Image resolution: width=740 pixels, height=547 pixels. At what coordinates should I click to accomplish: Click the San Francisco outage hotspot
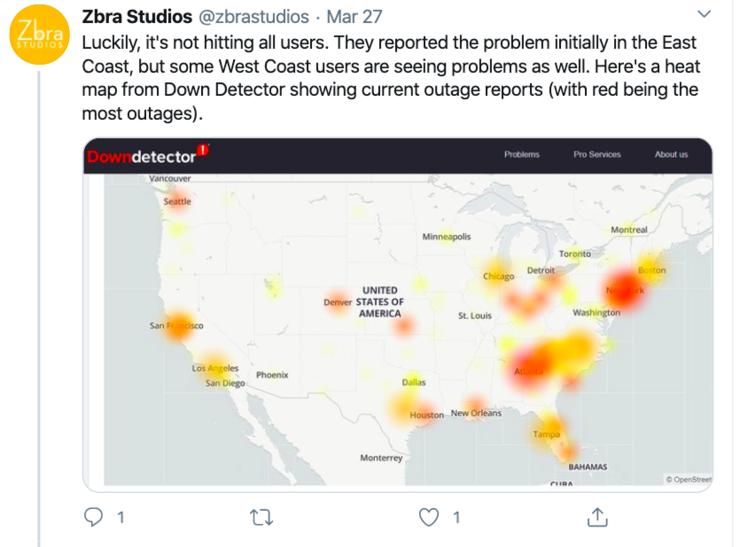177,326
